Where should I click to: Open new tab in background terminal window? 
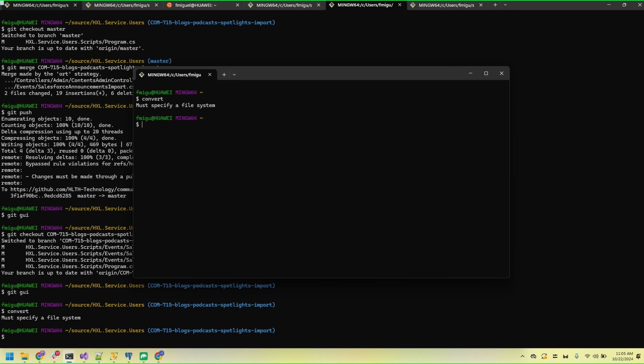(x=495, y=5)
